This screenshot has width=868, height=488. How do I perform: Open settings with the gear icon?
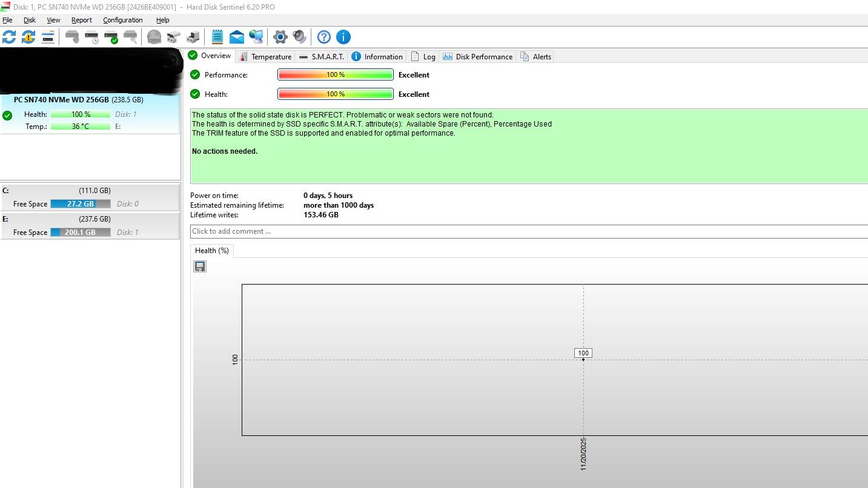click(x=280, y=37)
